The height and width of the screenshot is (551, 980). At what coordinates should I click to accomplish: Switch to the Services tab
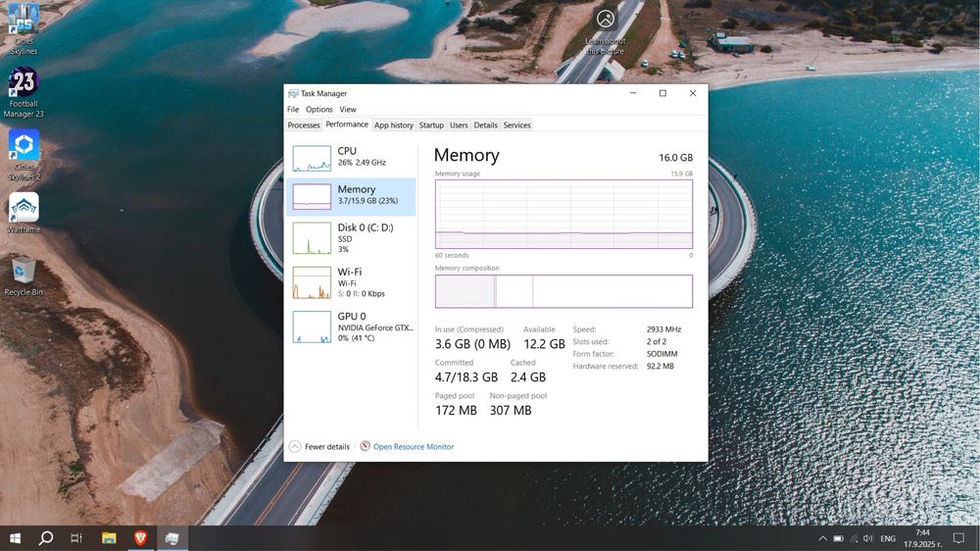click(x=516, y=125)
